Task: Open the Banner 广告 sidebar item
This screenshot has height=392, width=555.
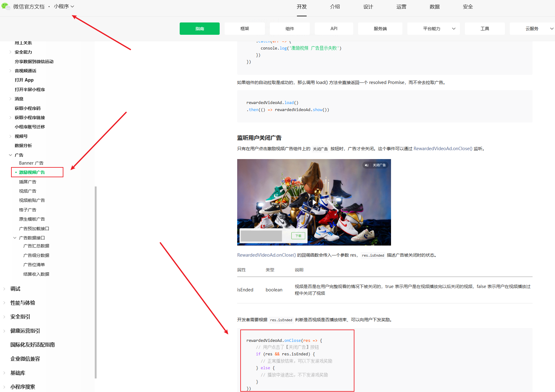Action: tap(31, 163)
